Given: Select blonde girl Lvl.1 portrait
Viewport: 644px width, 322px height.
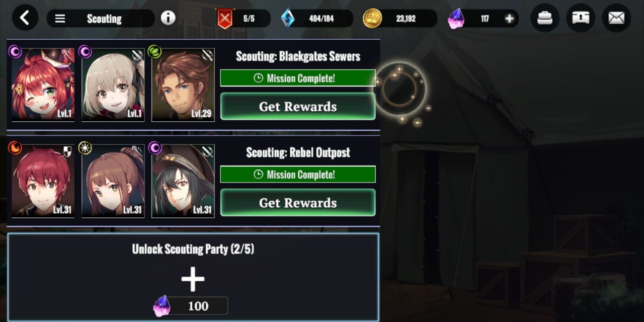Looking at the screenshot, I should (x=113, y=85).
